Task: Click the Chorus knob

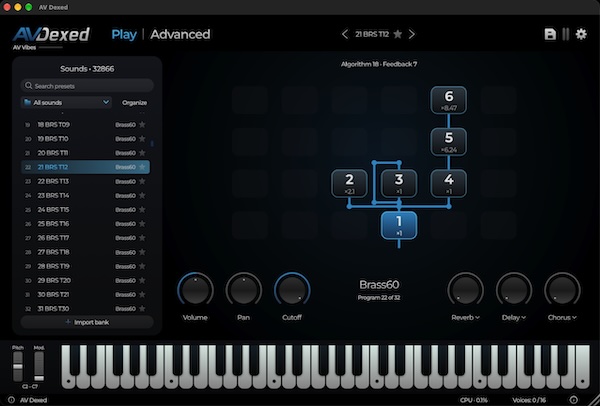Action: (562, 290)
